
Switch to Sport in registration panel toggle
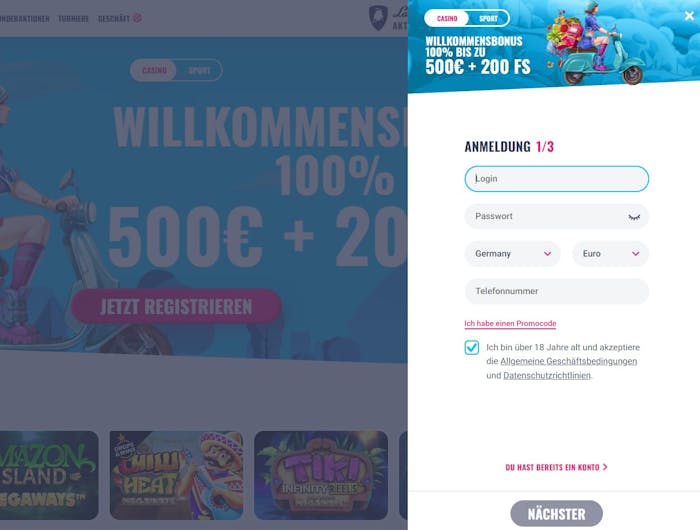[x=488, y=18]
